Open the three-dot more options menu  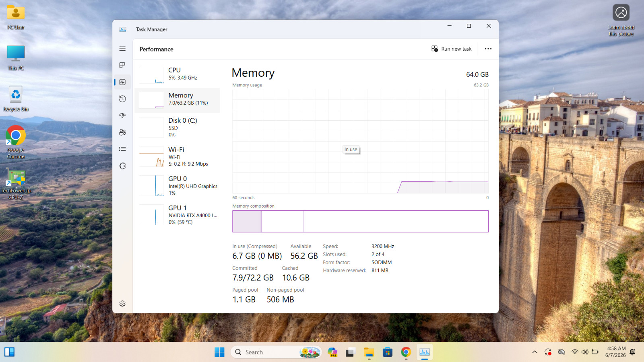click(488, 49)
